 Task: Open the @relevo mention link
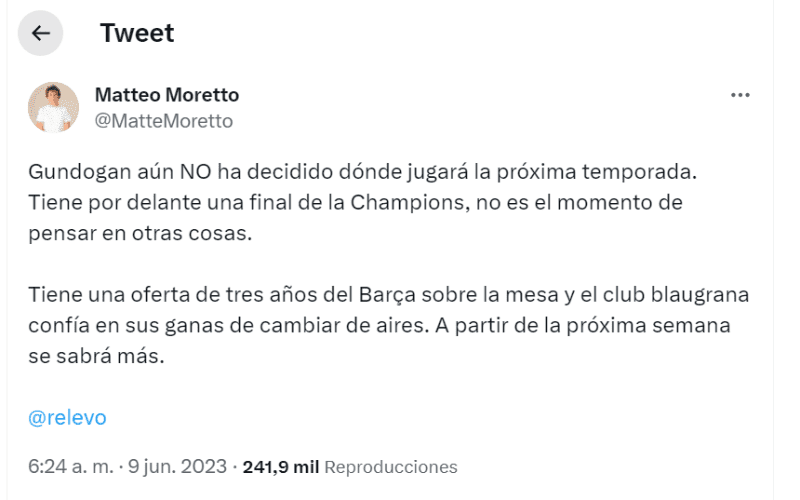[x=67, y=418]
